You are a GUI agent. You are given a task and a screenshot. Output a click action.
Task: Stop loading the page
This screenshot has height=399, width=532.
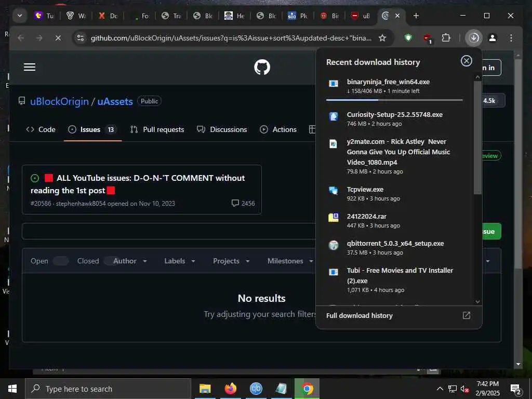pyautogui.click(x=58, y=37)
